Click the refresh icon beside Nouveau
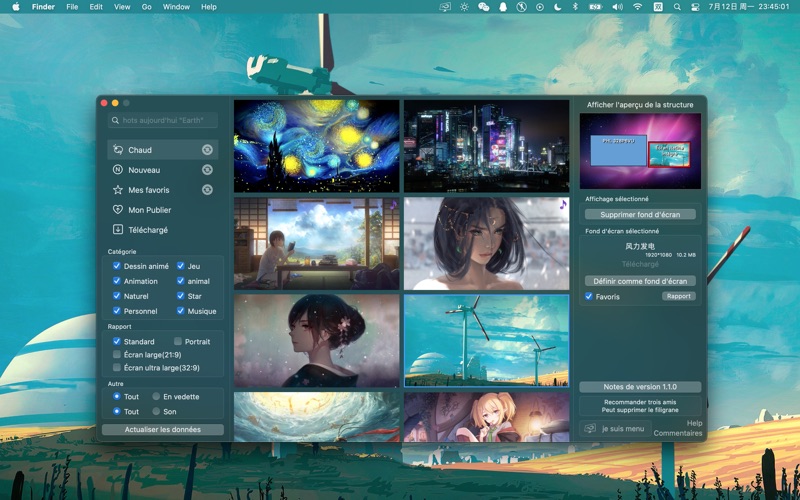The height and width of the screenshot is (500, 800). 207,170
